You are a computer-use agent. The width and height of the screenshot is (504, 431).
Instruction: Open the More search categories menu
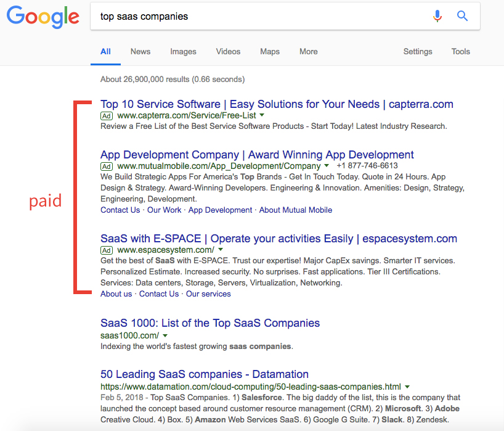click(x=309, y=51)
